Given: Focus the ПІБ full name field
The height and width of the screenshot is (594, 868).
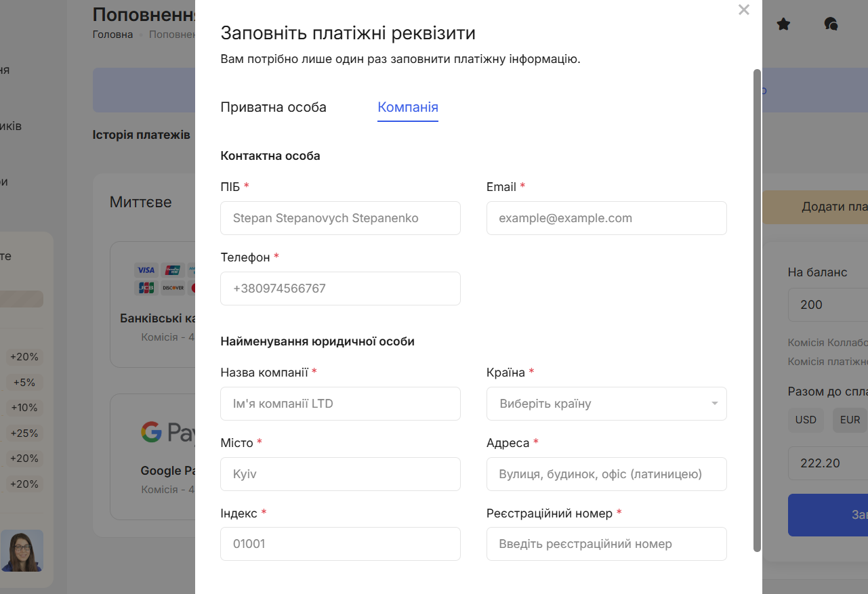Looking at the screenshot, I should click(340, 218).
